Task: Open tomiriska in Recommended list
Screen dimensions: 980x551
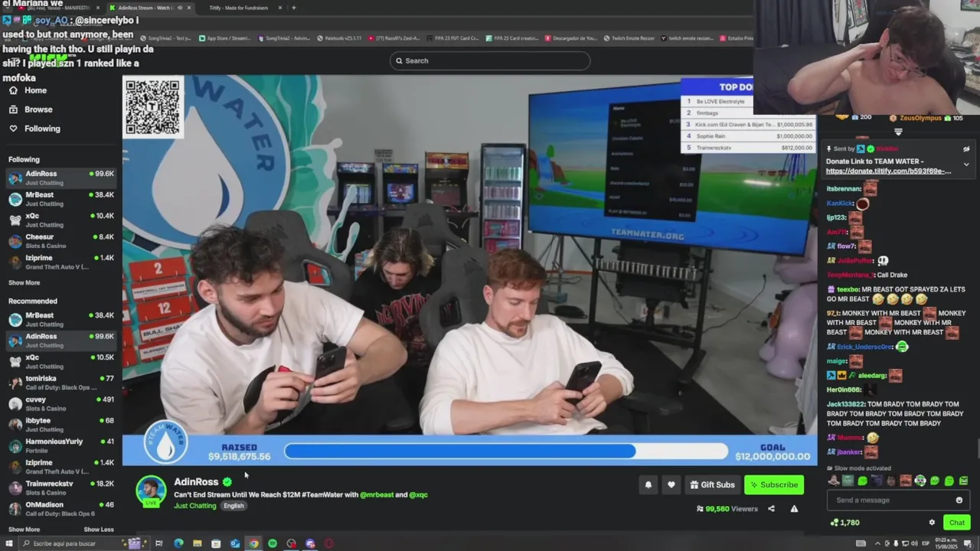Action: point(61,382)
